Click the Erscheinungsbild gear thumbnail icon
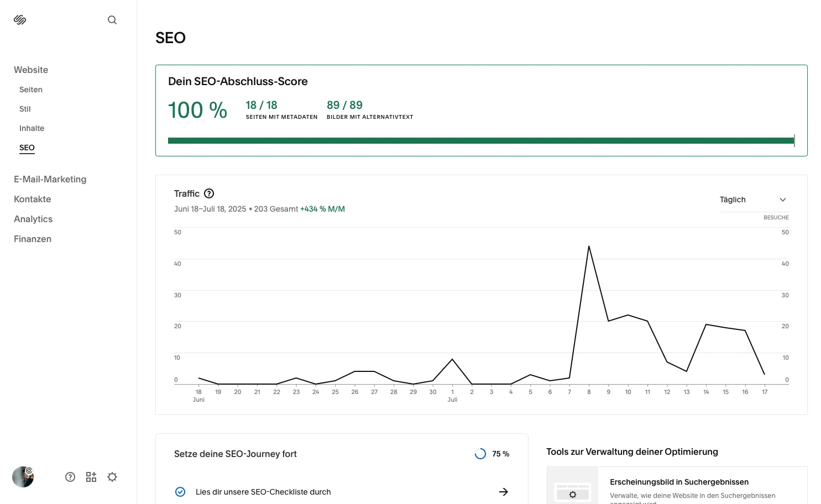Image resolution: width=821 pixels, height=504 pixels. click(573, 494)
